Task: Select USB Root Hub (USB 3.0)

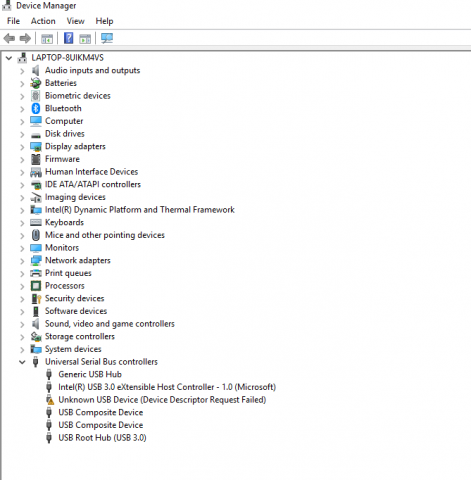Action: tap(102, 438)
